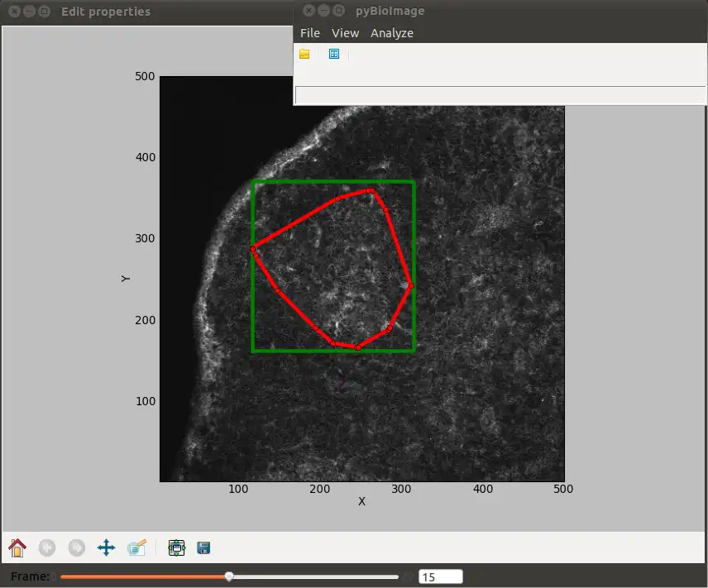
Task: Minimize the pyBioImage window
Action: pos(323,11)
